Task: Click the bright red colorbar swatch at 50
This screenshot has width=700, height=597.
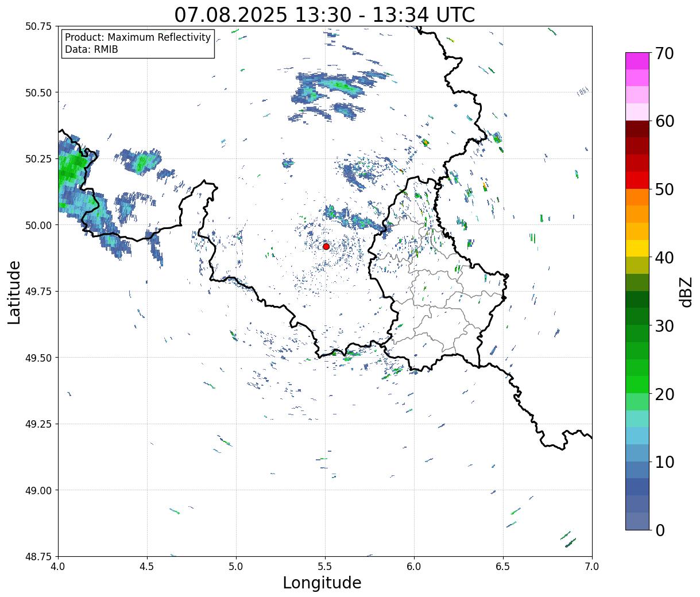Action: [637, 180]
